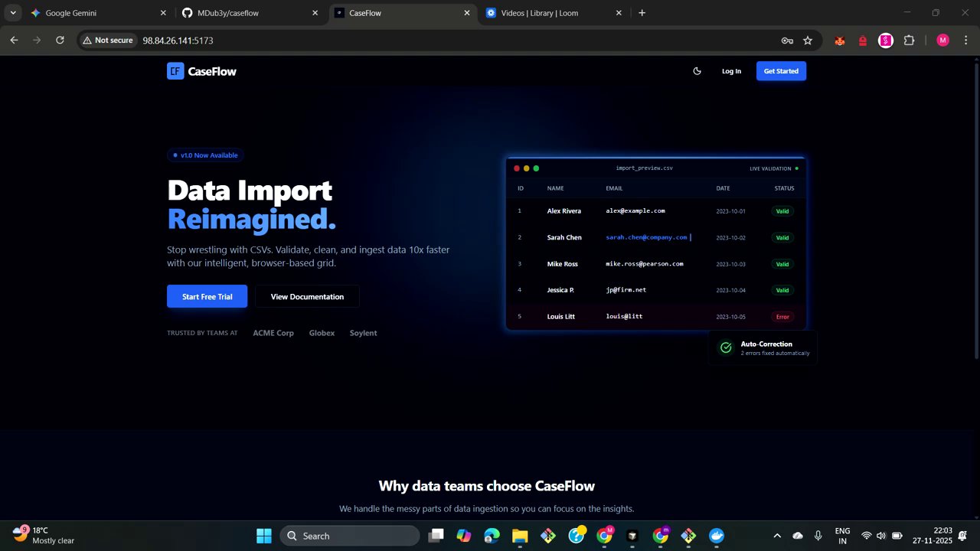980x551 pixels.
Task: Open the red padlock extension icon
Action: (863, 41)
